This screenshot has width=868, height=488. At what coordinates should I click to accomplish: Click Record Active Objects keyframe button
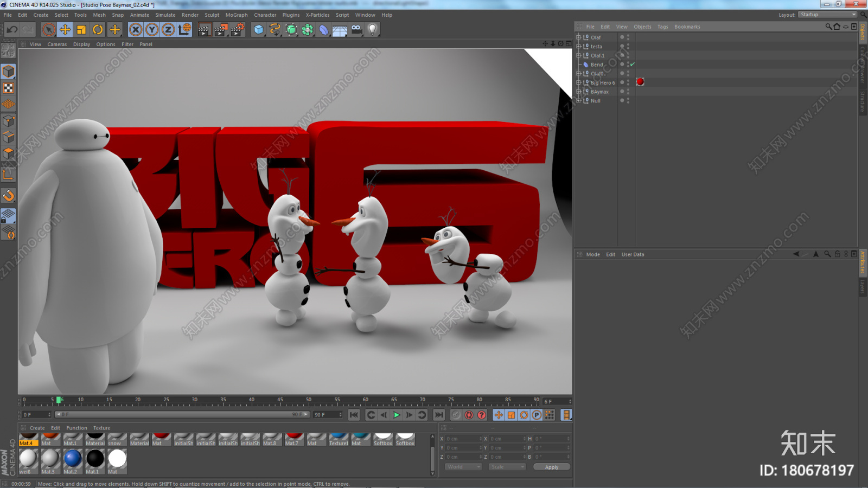point(456,415)
